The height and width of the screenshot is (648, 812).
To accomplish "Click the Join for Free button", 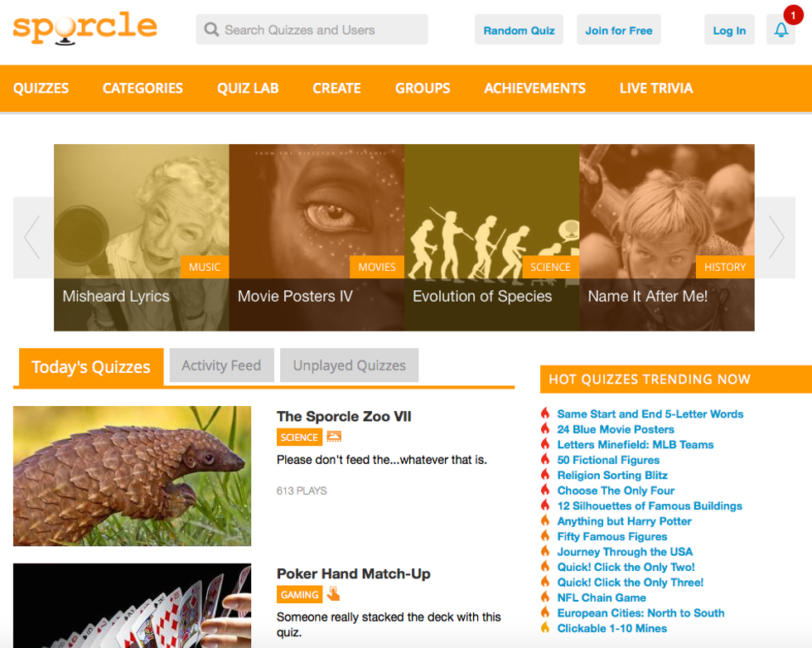I will click(619, 30).
